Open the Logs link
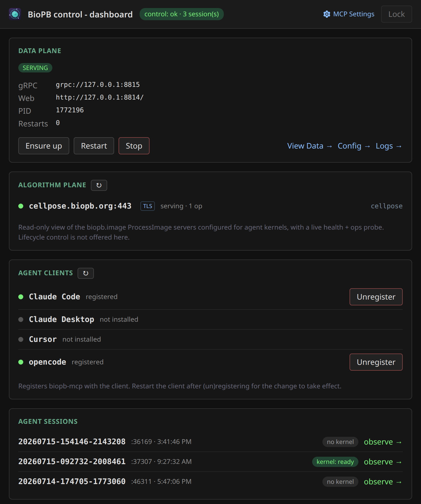The width and height of the screenshot is (421, 504). click(389, 146)
